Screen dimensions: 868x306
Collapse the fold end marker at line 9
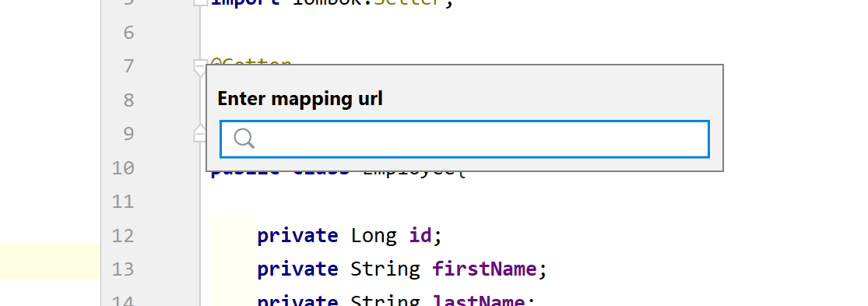coord(200,133)
